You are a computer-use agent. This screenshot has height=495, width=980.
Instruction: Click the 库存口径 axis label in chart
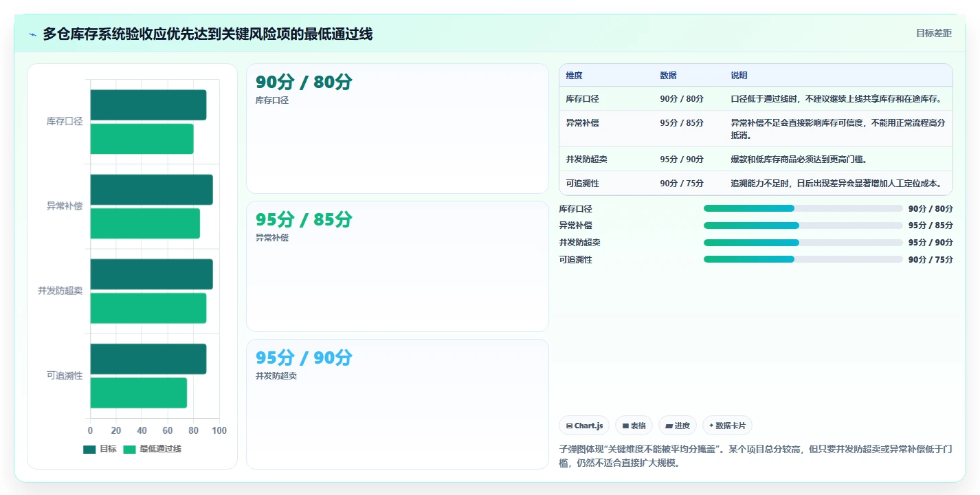coord(65,122)
